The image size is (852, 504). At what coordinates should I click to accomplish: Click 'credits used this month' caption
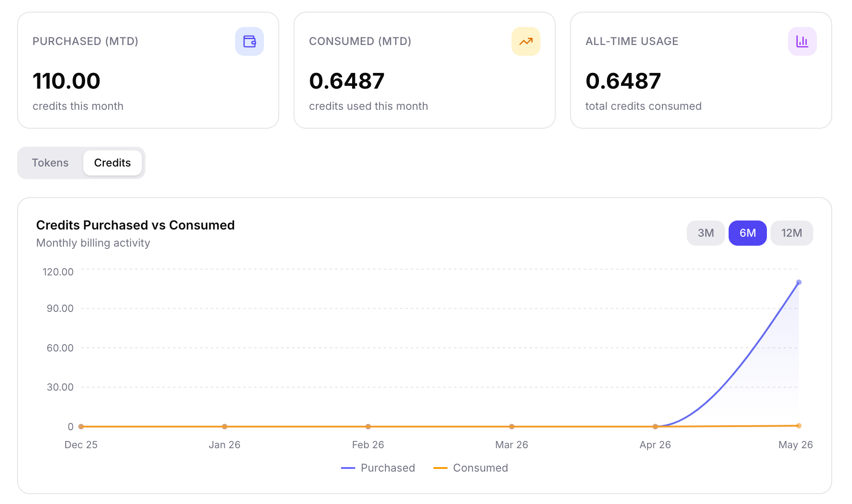368,106
